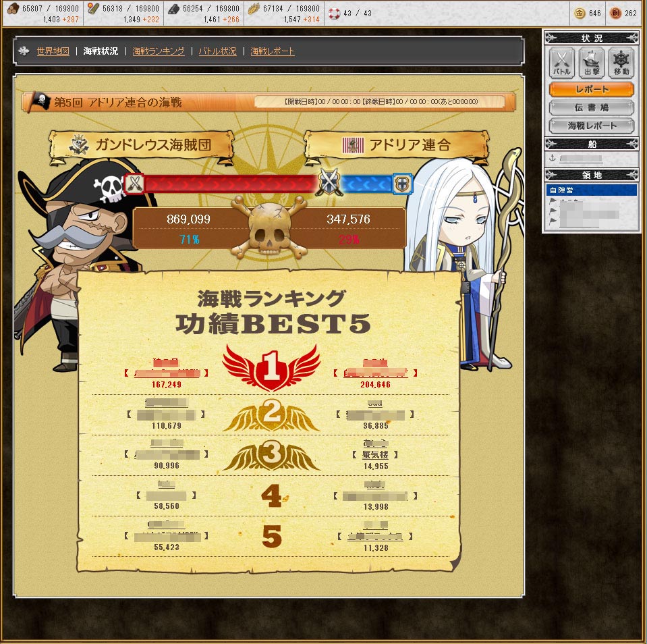
Task: Click the score 90,996
Action: click(x=166, y=466)
